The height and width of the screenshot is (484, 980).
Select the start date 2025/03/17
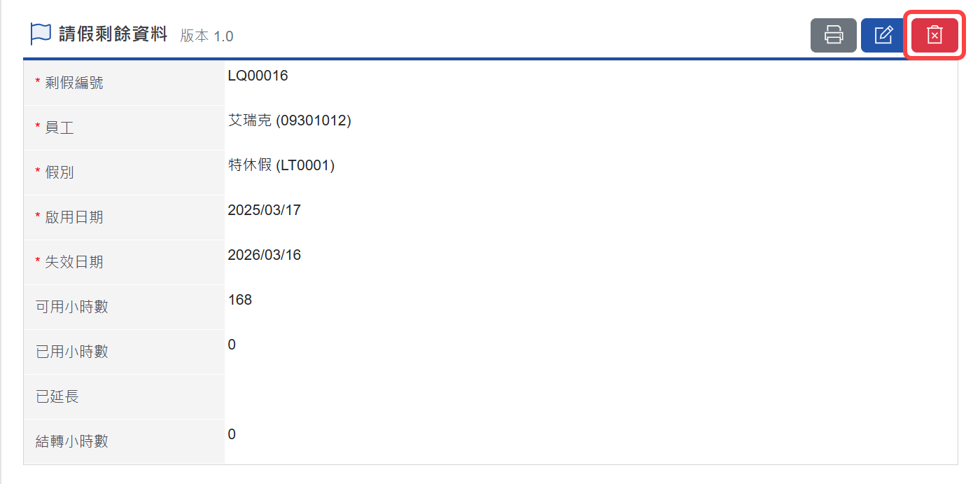[264, 210]
